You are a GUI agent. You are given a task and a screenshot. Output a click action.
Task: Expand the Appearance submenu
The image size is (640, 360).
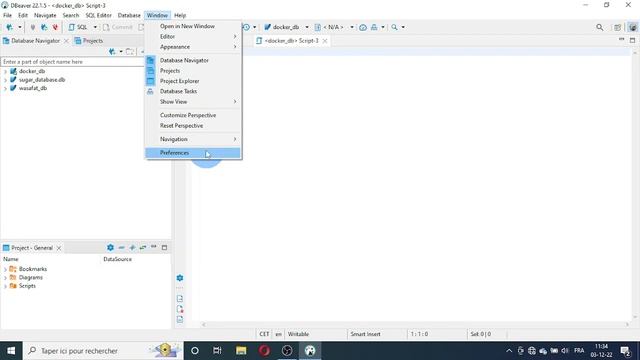pos(193,47)
